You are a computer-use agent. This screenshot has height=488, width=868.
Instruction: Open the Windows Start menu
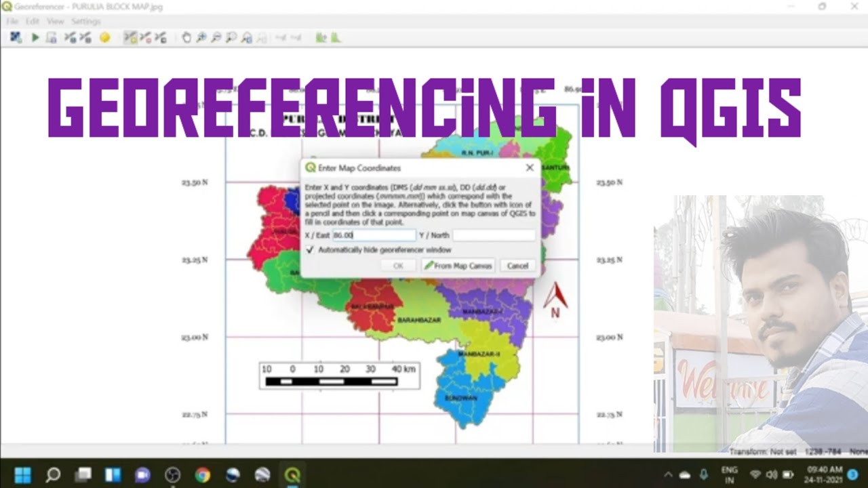(23, 474)
